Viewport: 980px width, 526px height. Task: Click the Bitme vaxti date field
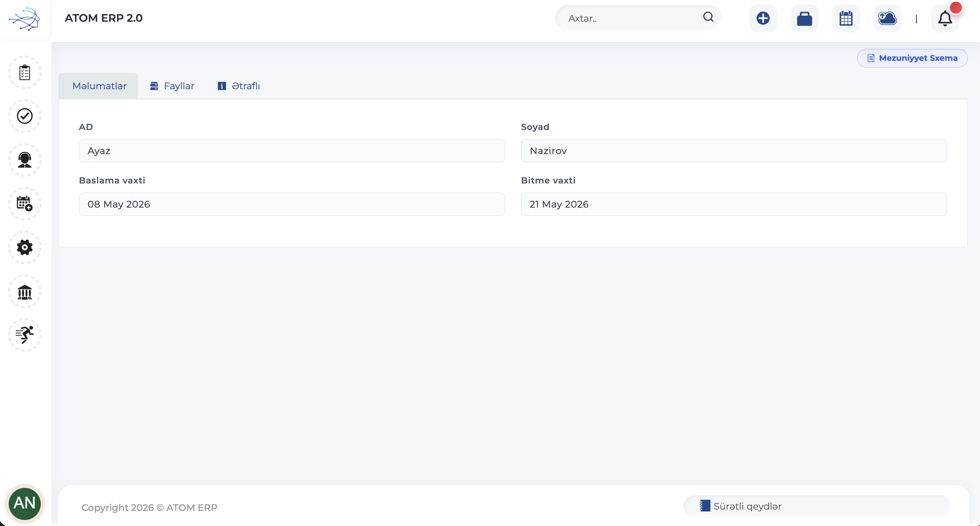734,205
